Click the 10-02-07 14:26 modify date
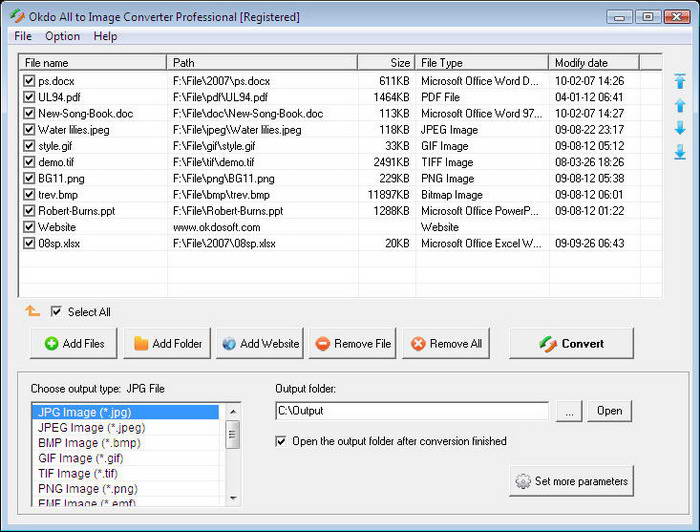Viewport: 700px width, 532px height. click(589, 81)
